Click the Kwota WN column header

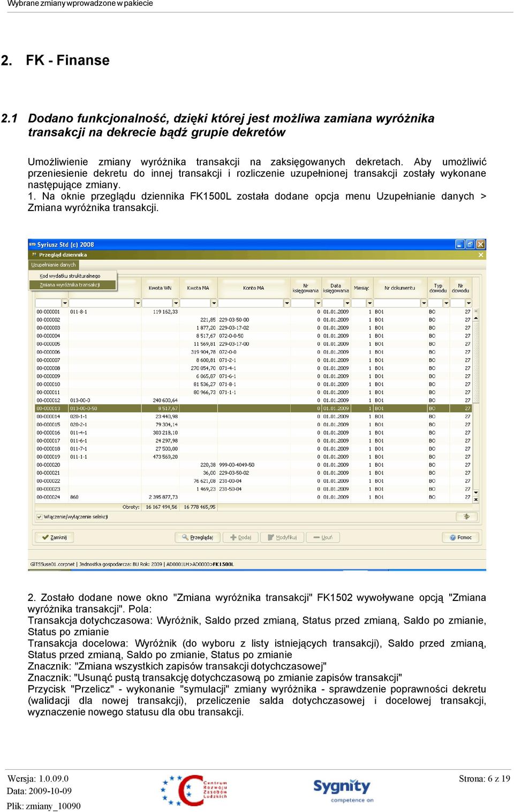click(160, 288)
